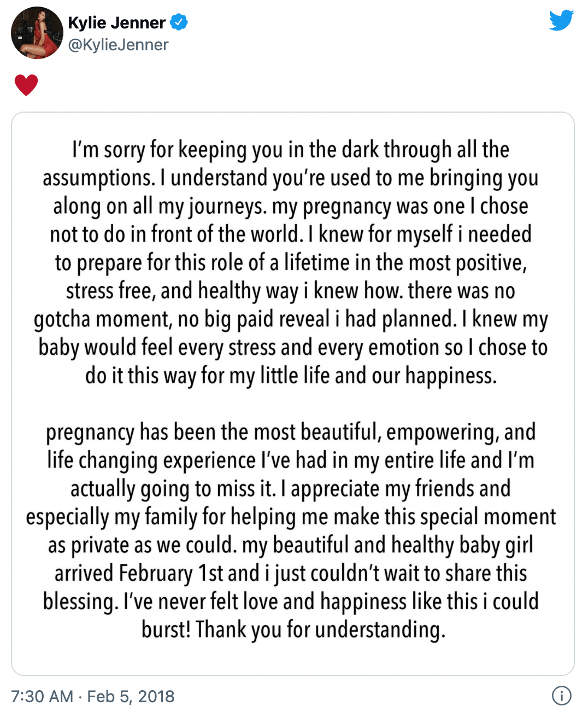The width and height of the screenshot is (588, 712).
Task: Click the line starting "especially my family"
Action: 291,517
